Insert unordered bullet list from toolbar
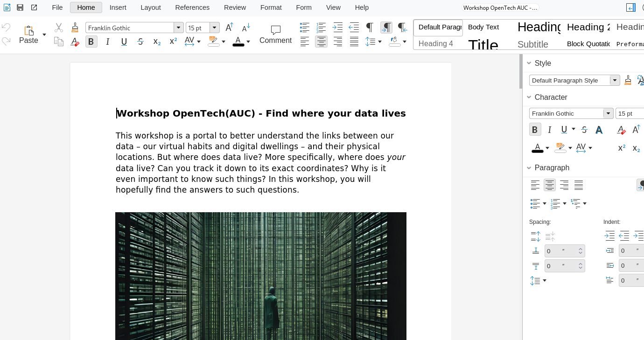This screenshot has height=340, width=644. click(305, 28)
